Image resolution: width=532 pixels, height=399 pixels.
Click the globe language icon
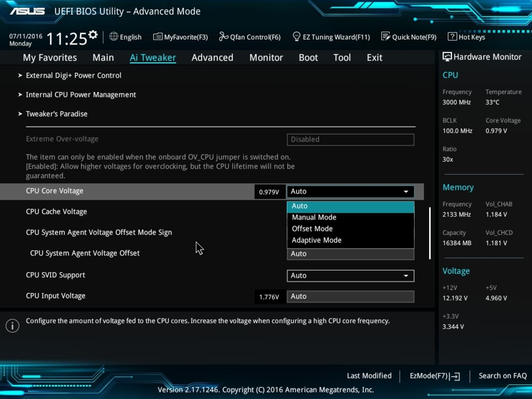(113, 36)
